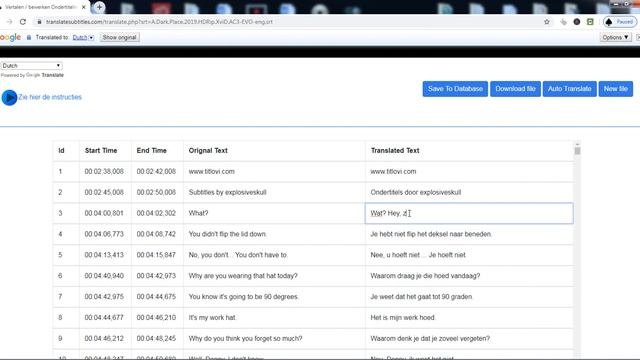This screenshot has width=640, height=360.
Task: Click the dark round extension icon
Action: pos(576,22)
